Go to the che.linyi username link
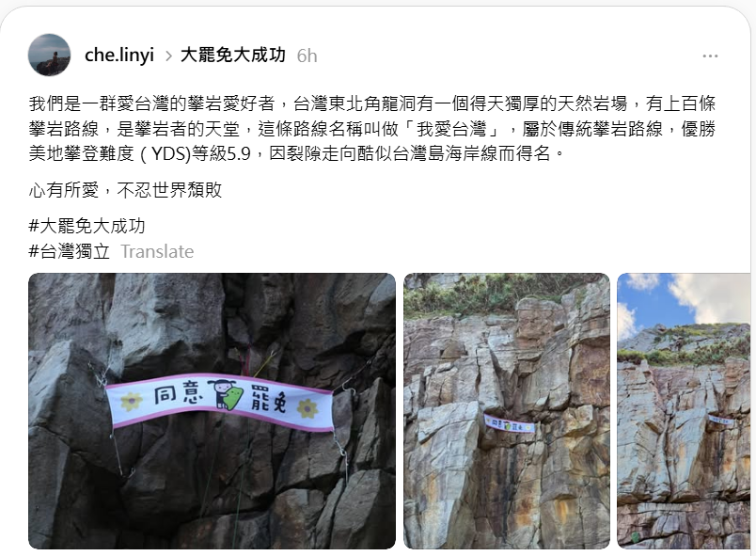The image size is (756, 556). coord(119,56)
